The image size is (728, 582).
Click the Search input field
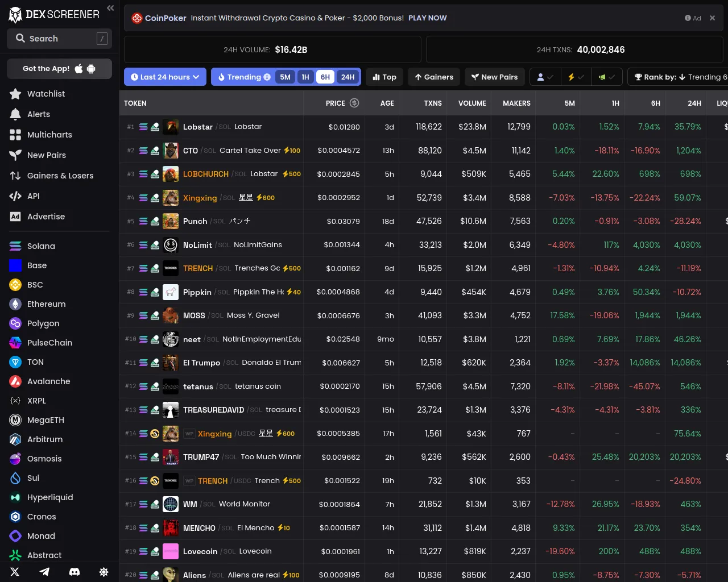(59, 39)
